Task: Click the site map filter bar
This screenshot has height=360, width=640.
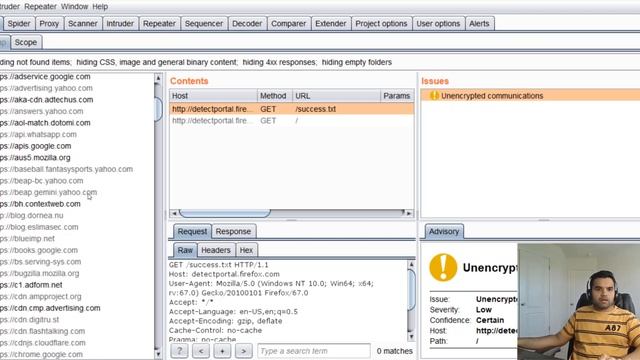Action: click(x=320, y=62)
